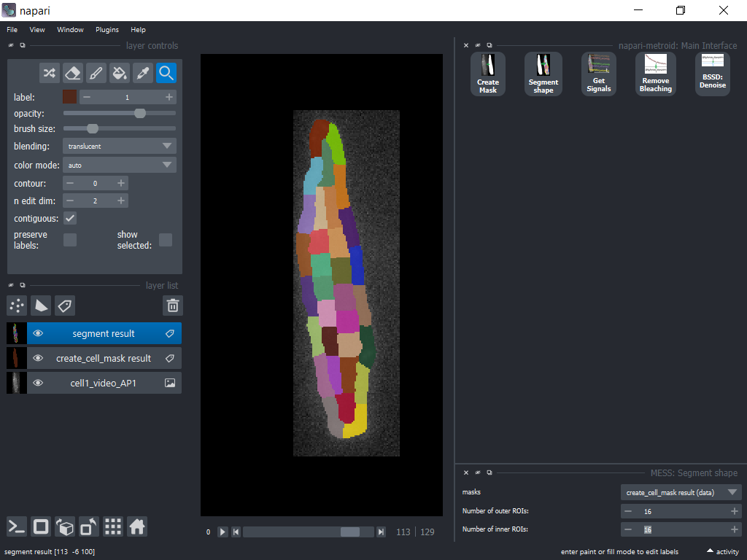Image resolution: width=747 pixels, height=560 pixels.
Task: Increase n edit dim value
Action: [121, 201]
